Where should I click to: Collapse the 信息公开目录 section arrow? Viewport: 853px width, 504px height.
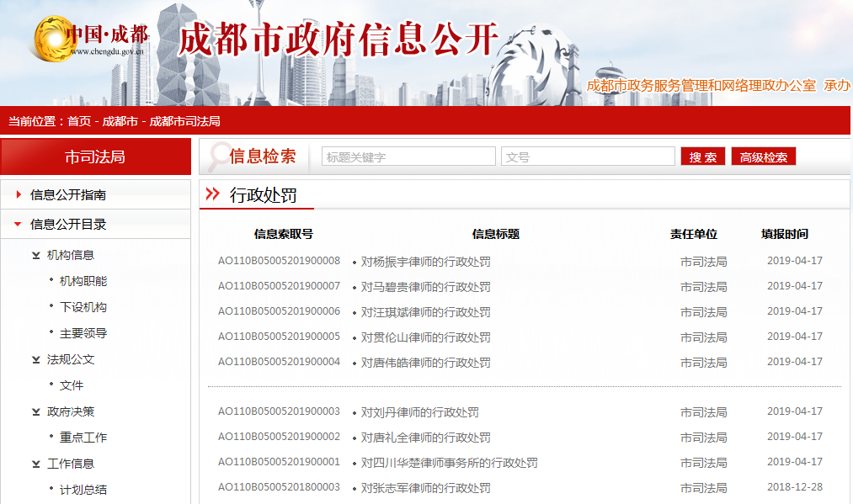coord(18,225)
